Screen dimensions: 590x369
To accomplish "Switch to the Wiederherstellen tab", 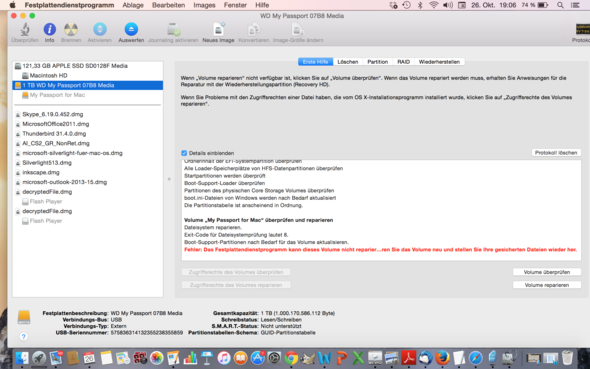I will pos(439,62).
